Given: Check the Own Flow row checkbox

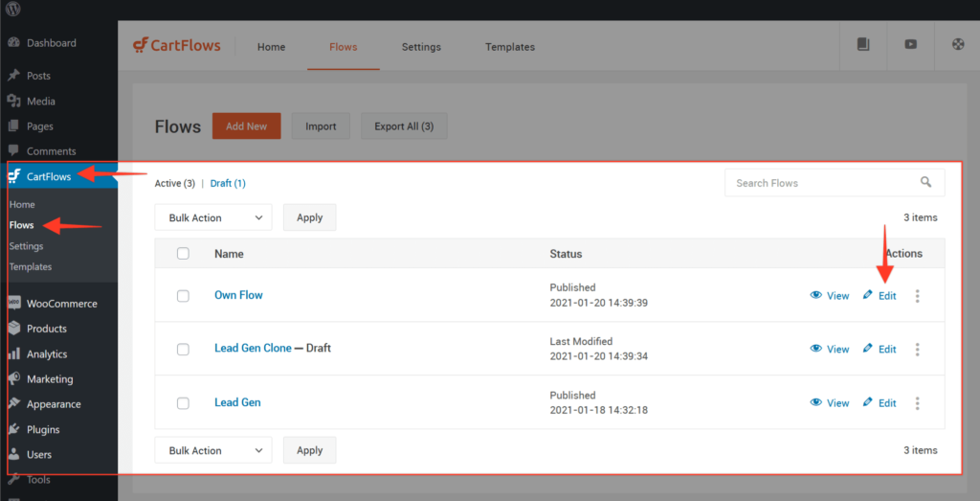Looking at the screenshot, I should pos(183,296).
